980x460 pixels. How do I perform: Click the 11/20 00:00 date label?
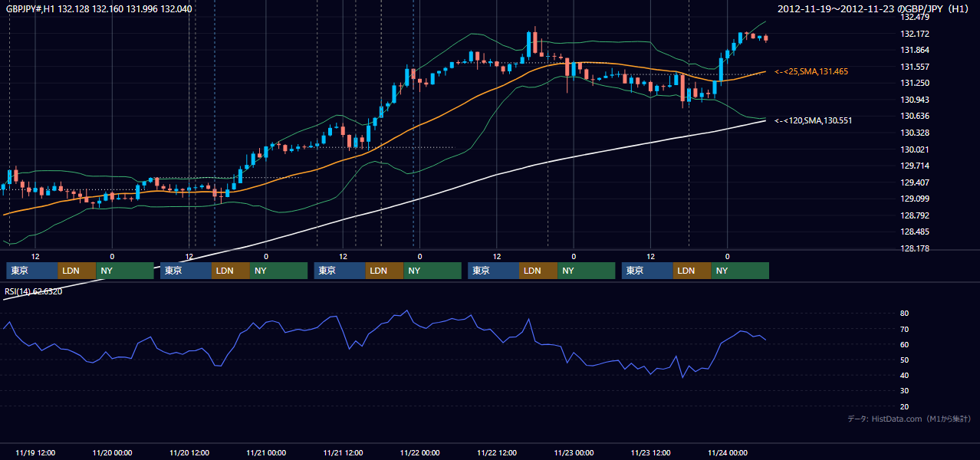[x=112, y=452]
